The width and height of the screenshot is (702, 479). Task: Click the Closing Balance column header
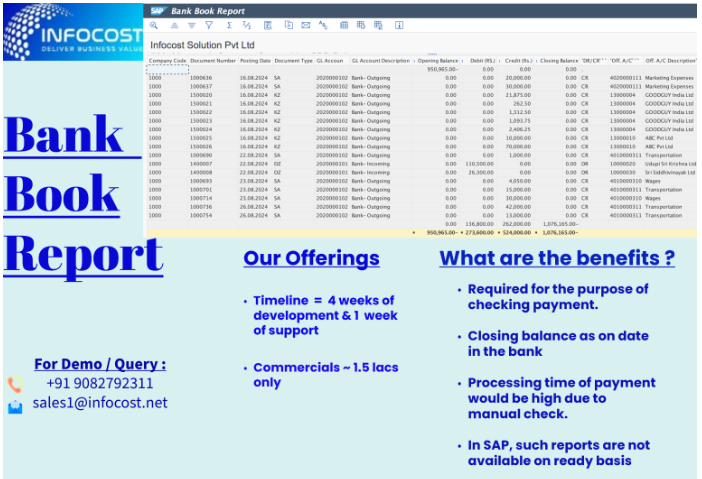click(x=559, y=60)
